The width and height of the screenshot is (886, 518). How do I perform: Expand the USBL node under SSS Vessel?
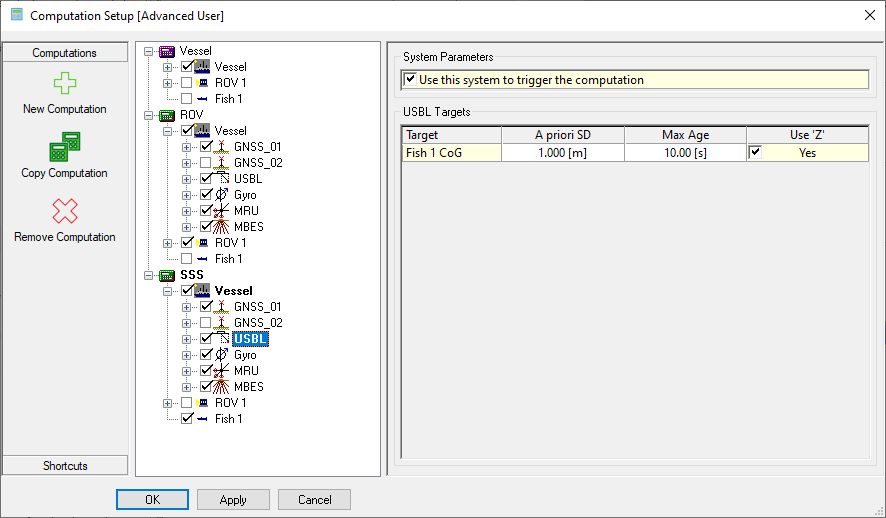pyautogui.click(x=186, y=339)
